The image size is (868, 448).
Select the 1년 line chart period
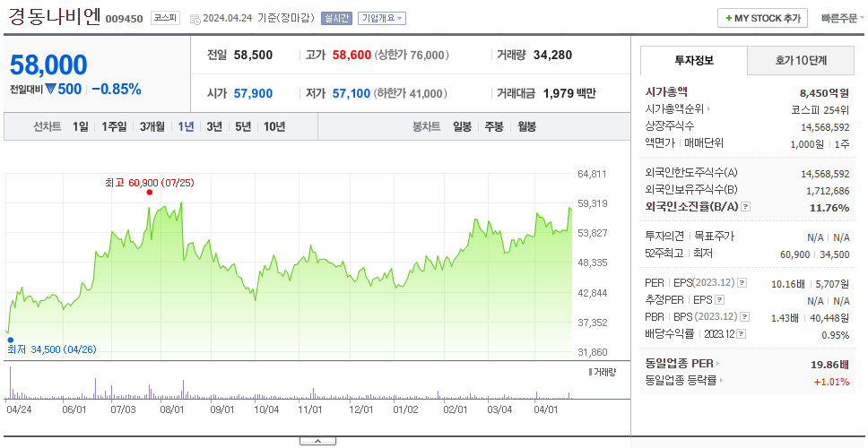186,126
